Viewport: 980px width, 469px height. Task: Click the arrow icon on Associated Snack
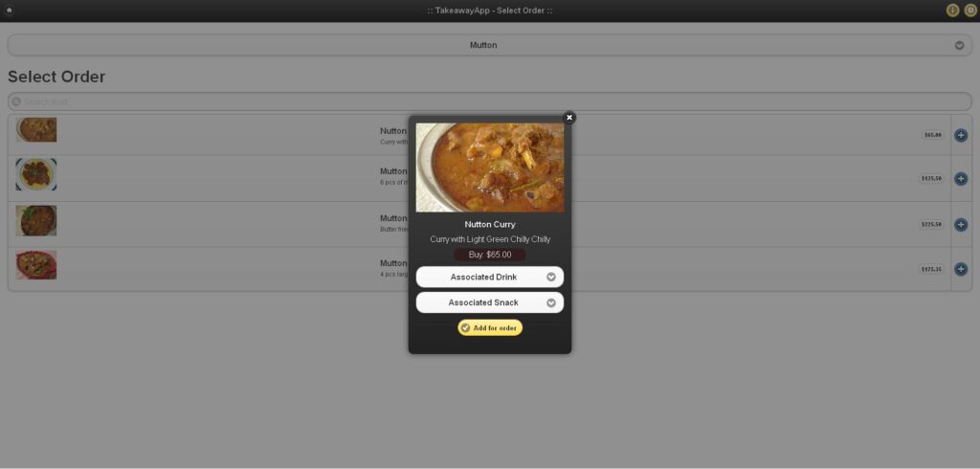point(550,302)
